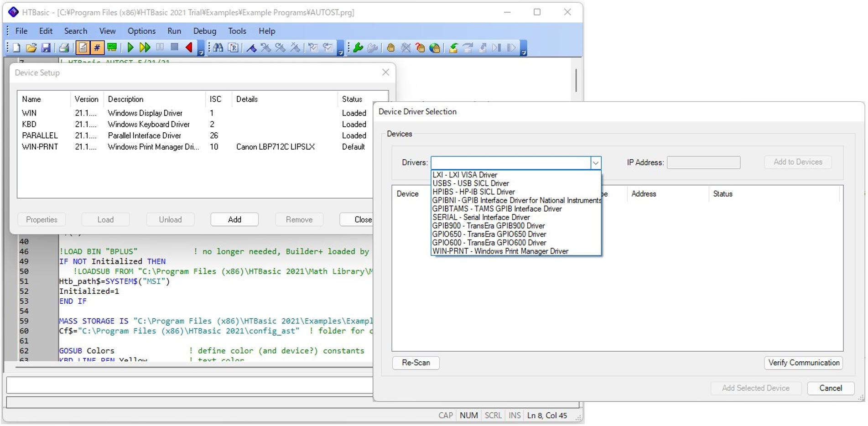Click the Open file folder icon

(31, 47)
